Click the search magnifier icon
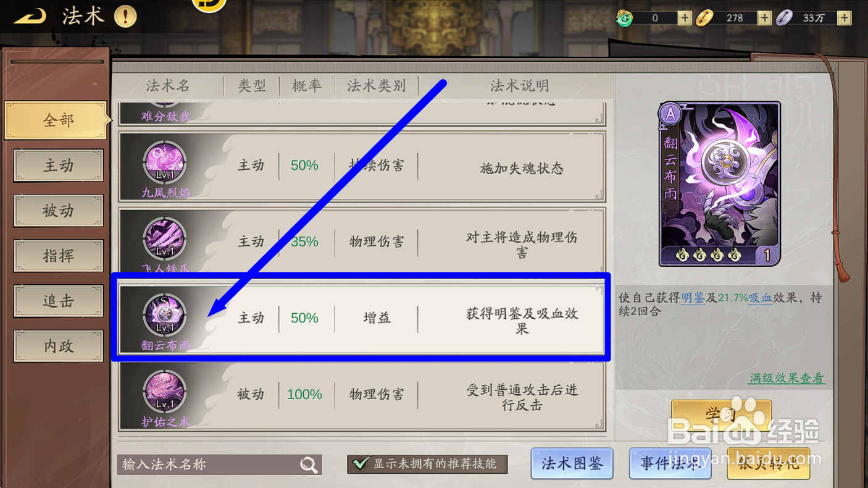868x488 pixels. (309, 465)
